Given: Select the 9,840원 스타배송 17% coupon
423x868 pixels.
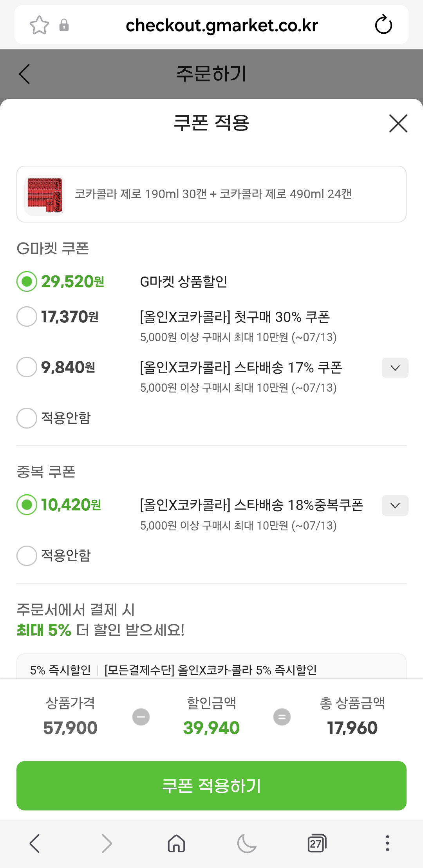Looking at the screenshot, I should click(27, 367).
